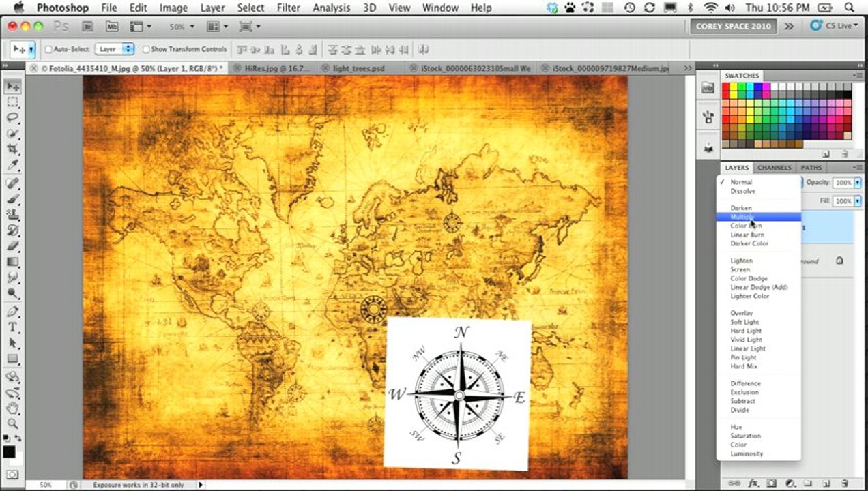Show more workspaces double-arrow
Image resolution: width=868 pixels, height=491 pixels.
789,27
